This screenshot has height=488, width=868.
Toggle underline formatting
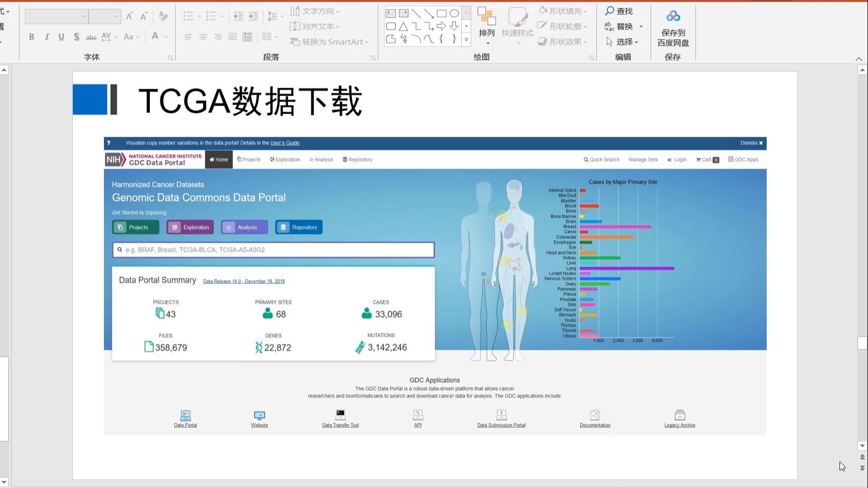pyautogui.click(x=61, y=37)
